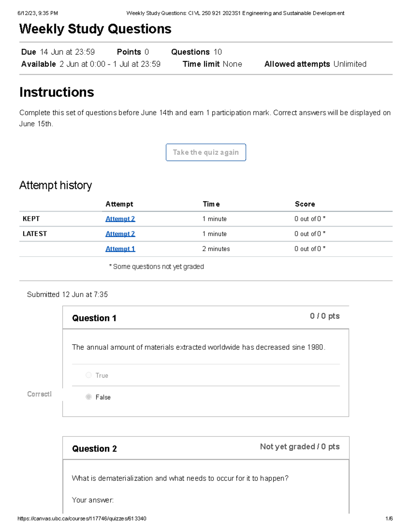Viewport: 411px width, 532px height.
Task: Click the Instructions heading
Action: point(57,92)
